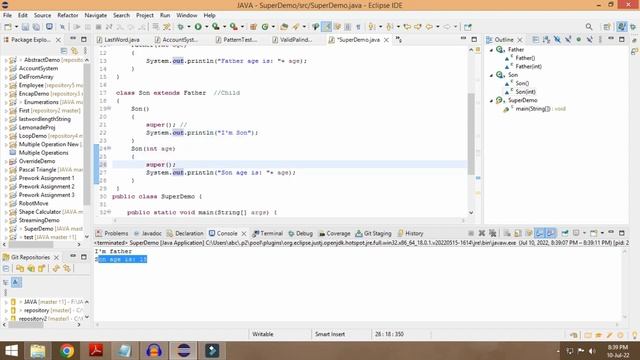Open Eclipse from the Windows taskbar
The width and height of the screenshot is (640, 360).
tap(183, 351)
